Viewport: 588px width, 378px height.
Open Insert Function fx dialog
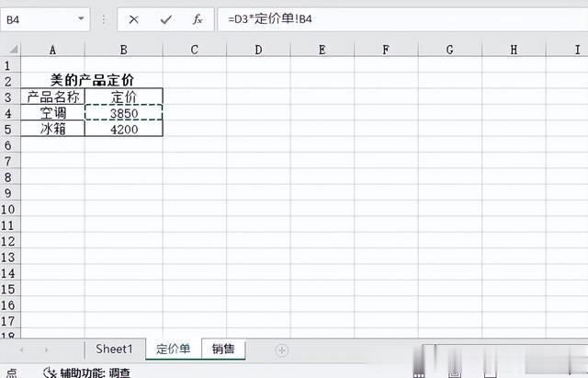pyautogui.click(x=198, y=19)
